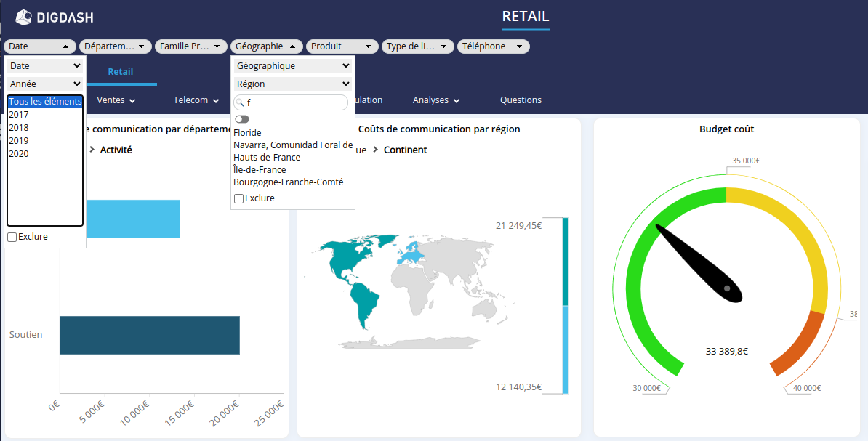868x441 pixels.
Task: Open the Géographique hierarchy select box
Action: [293, 66]
